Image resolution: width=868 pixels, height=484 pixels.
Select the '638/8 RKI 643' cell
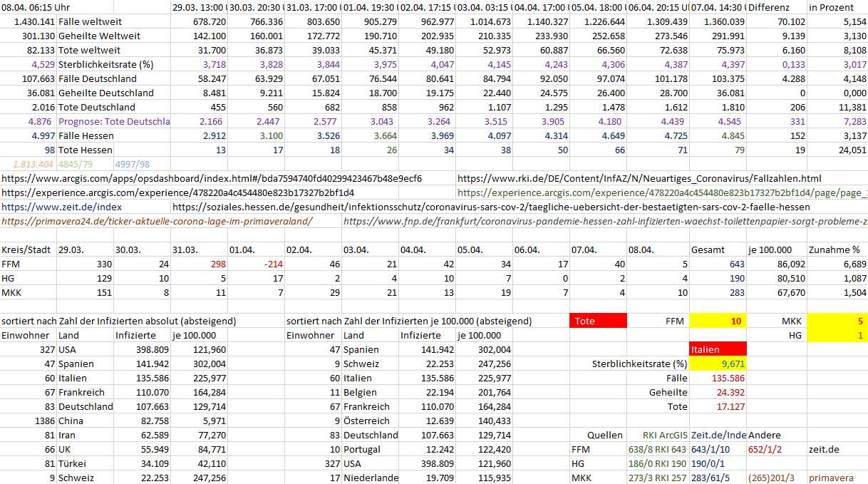(x=658, y=449)
